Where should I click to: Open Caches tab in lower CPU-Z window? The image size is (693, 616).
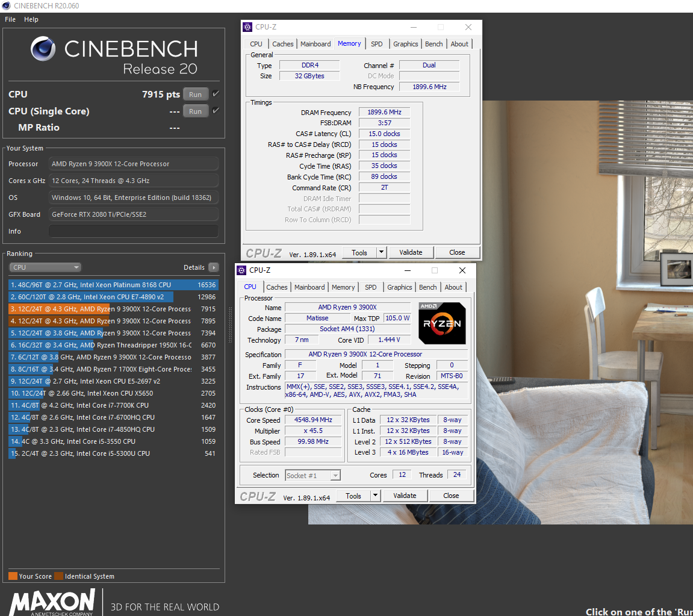(x=277, y=287)
